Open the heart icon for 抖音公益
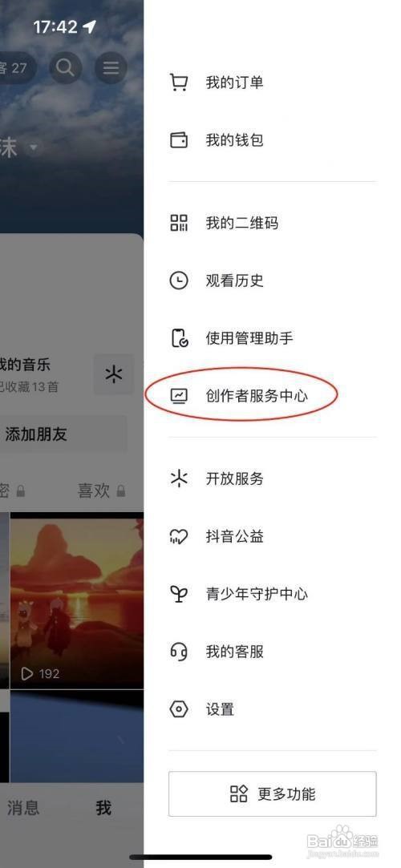401x868 pixels. [x=178, y=536]
